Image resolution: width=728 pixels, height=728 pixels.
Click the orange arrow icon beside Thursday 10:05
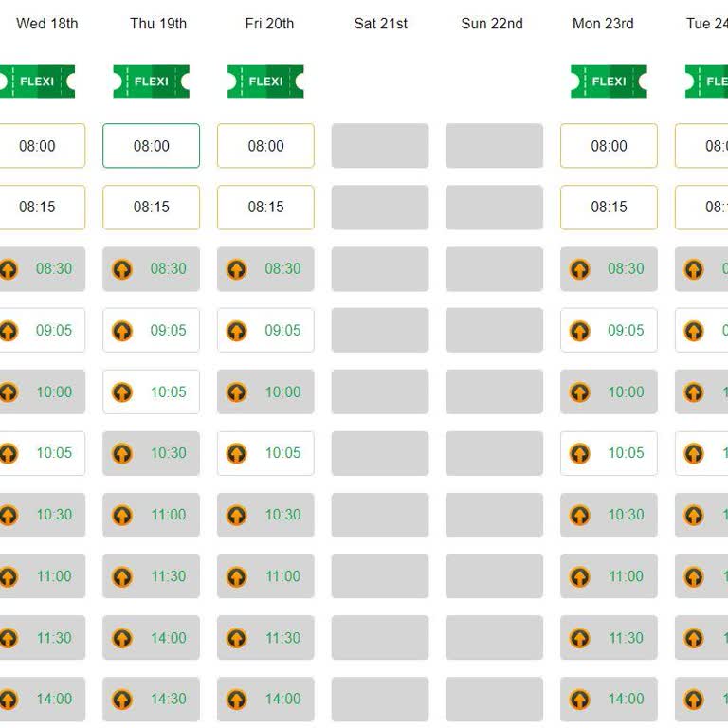point(122,392)
